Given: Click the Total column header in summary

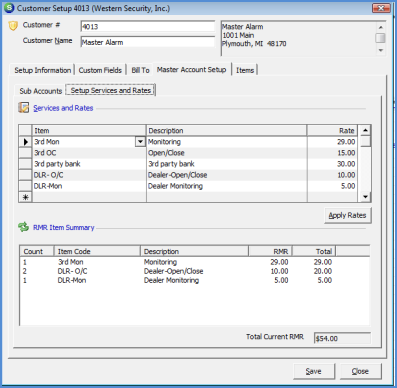Looking at the screenshot, I should click(x=314, y=251).
